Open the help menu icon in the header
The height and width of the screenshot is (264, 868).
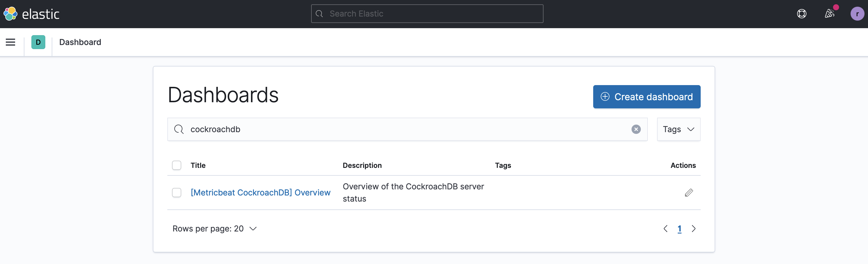coord(801,14)
